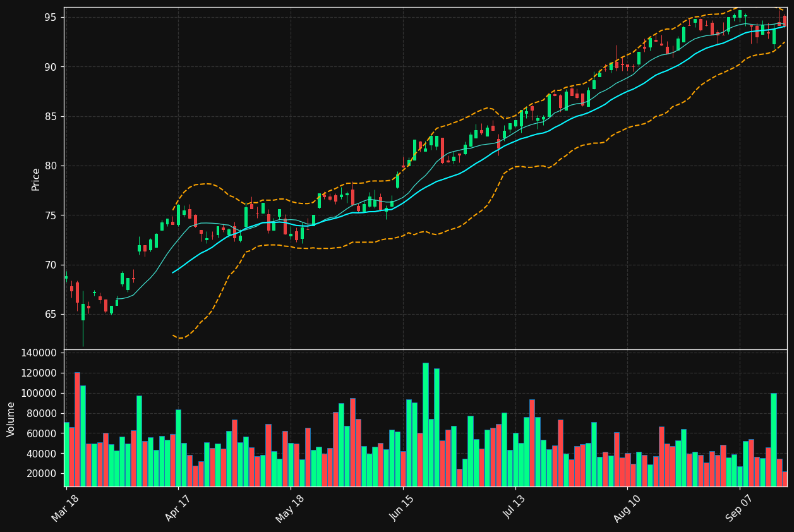Click the 60000 volume tick label
Screen dimensions: 794x532
[x=42, y=434]
